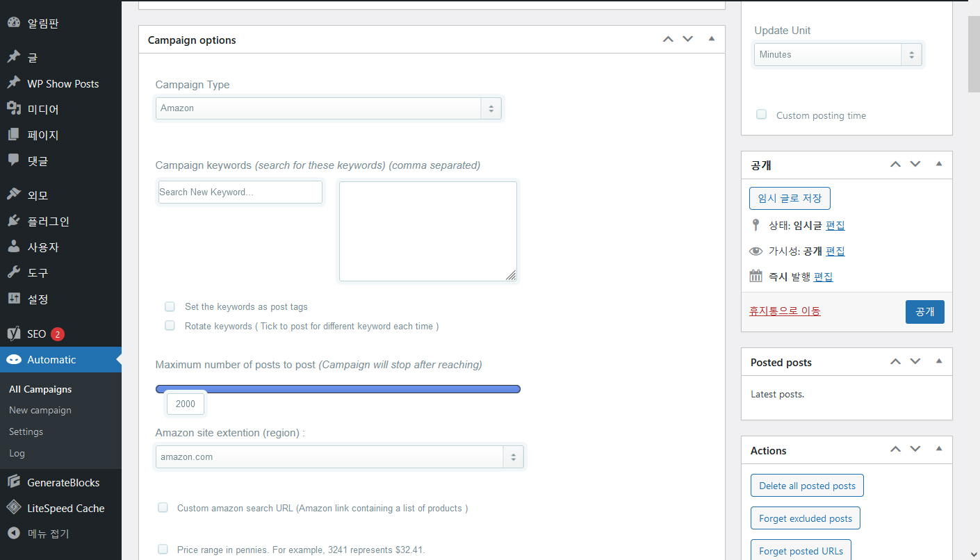Move Posted posts panel down arrow
The height and width of the screenshot is (560, 980).
pos(915,362)
